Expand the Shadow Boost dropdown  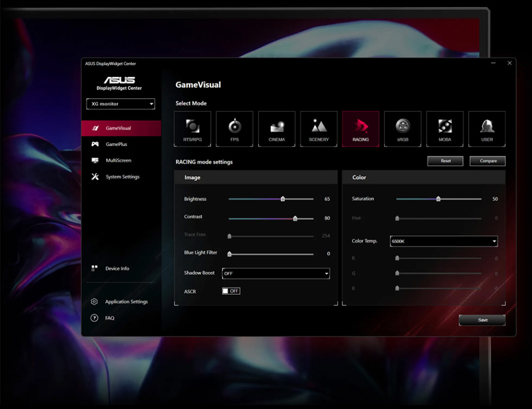point(276,273)
